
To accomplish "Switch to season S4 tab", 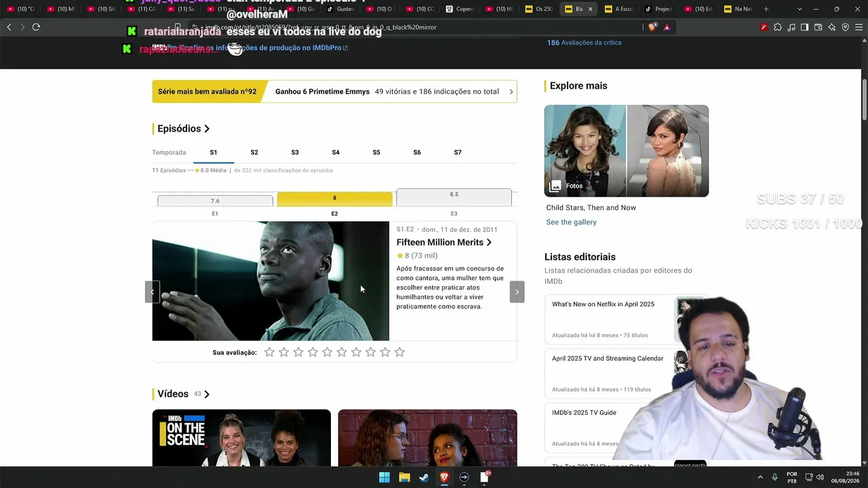I will point(336,152).
